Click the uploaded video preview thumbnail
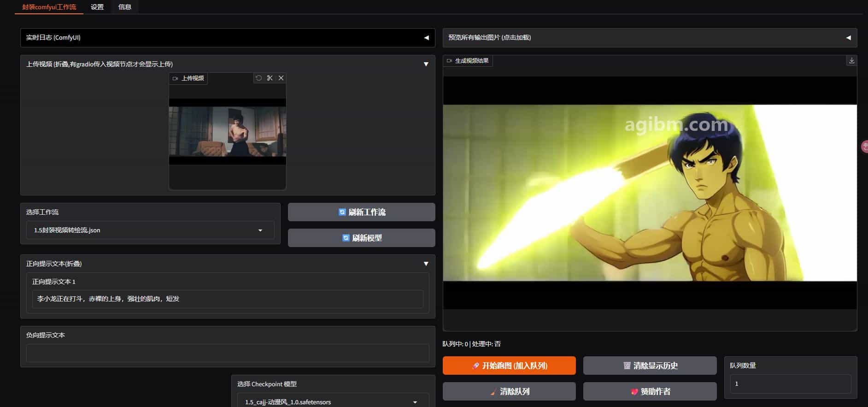The width and height of the screenshot is (868, 407). click(x=228, y=131)
